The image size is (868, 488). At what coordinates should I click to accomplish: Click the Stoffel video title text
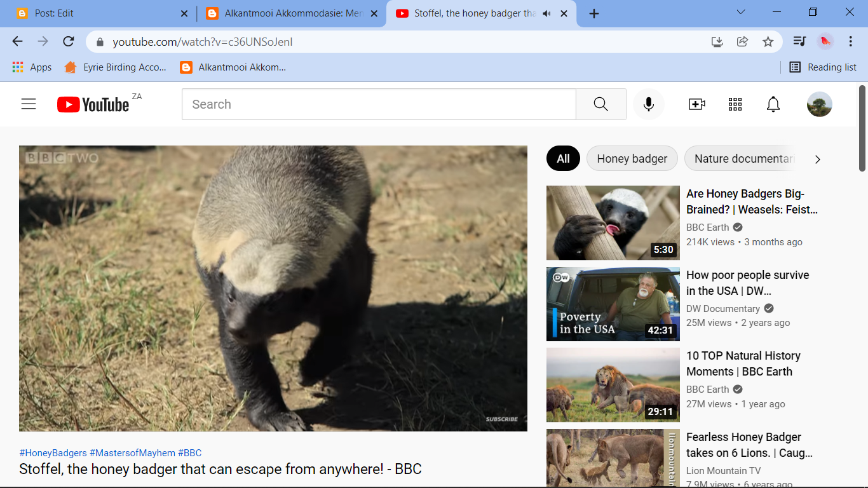[220, 469]
